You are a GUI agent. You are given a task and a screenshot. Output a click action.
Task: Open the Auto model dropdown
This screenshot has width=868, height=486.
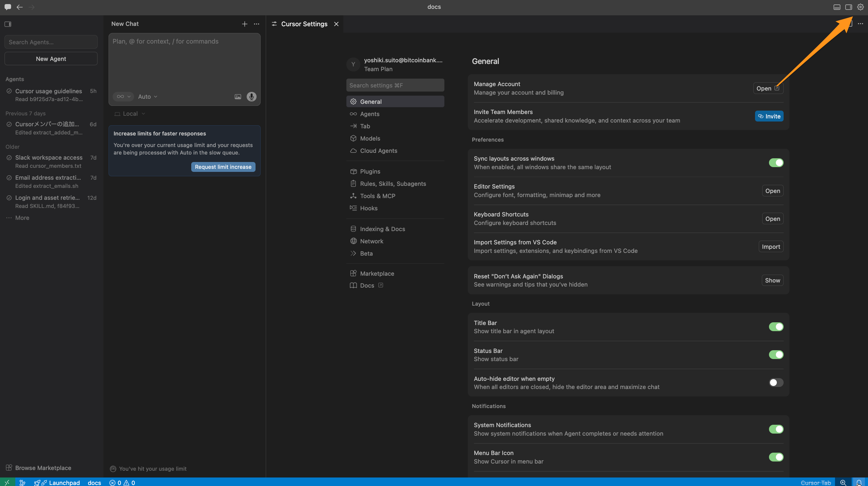(148, 97)
